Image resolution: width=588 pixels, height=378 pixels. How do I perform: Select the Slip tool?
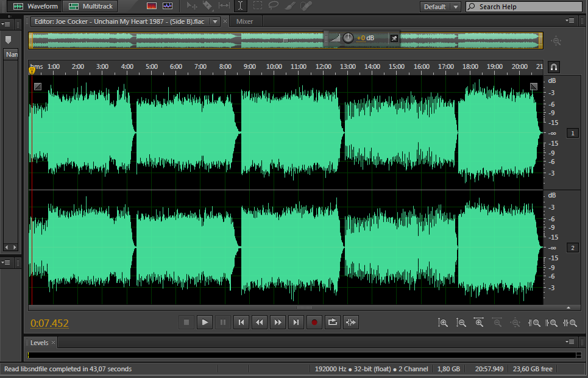click(224, 5)
